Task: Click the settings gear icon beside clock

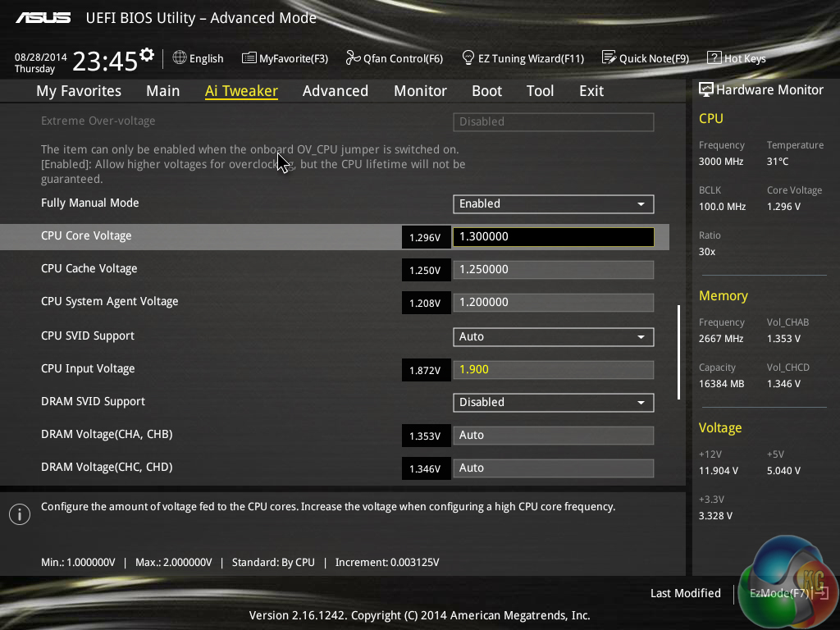Action: (147, 55)
